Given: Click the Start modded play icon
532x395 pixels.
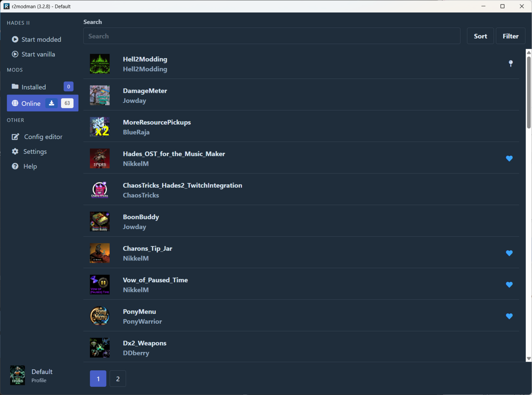Looking at the screenshot, I should (x=15, y=39).
